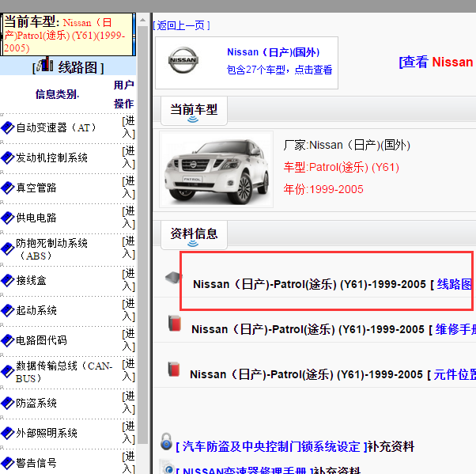Click the bookshelf icon next to 线路图 header

[x=45, y=65]
